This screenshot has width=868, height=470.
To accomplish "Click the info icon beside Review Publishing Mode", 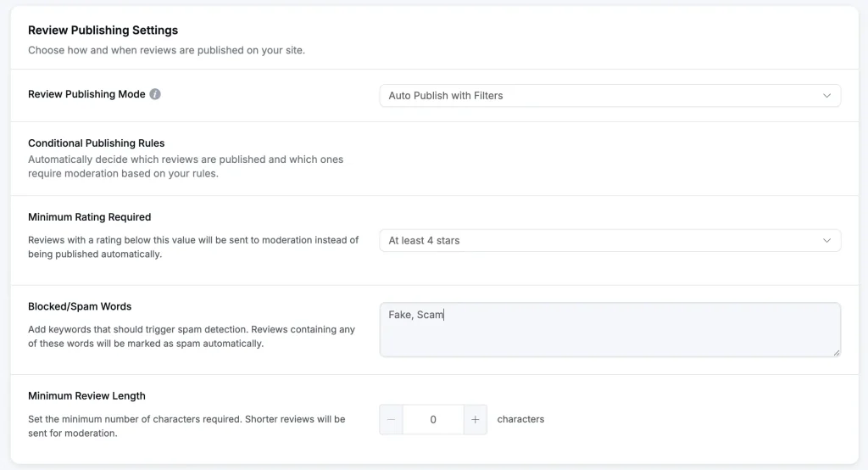I will click(155, 94).
